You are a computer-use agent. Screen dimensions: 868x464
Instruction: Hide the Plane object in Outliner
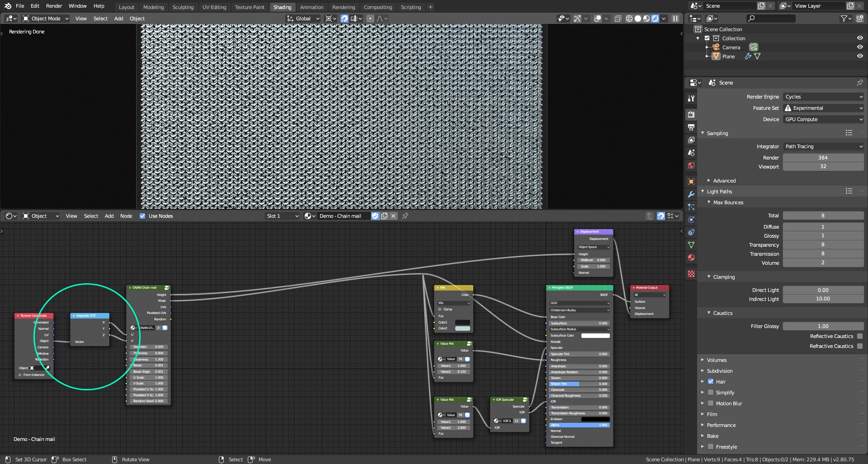(x=860, y=56)
